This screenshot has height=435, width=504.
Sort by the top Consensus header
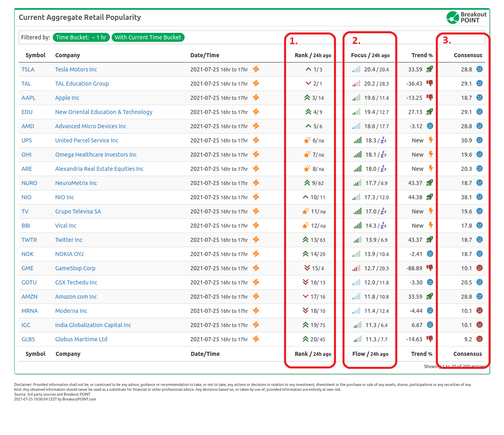point(468,55)
